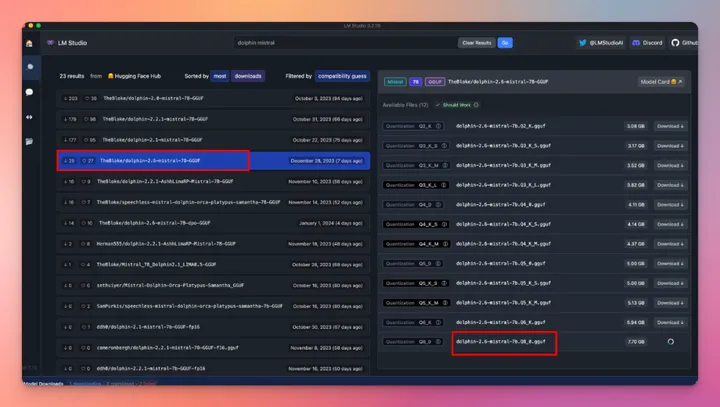Viewport: 720px width, 407px height.
Task: Click the Q8_0 download progress spinner
Action: tap(670, 342)
